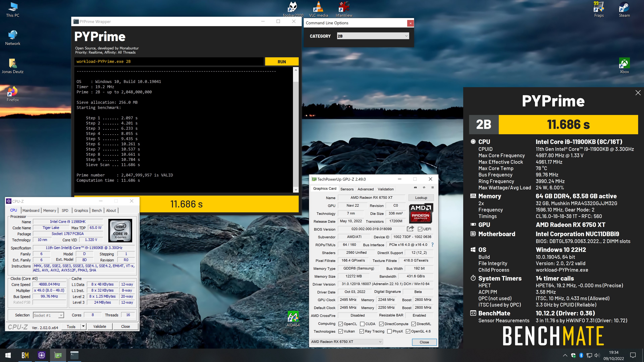Screen dimensions: 644x362
Task: Switch to BenchMate taskbar icon
Action: tap(25, 355)
